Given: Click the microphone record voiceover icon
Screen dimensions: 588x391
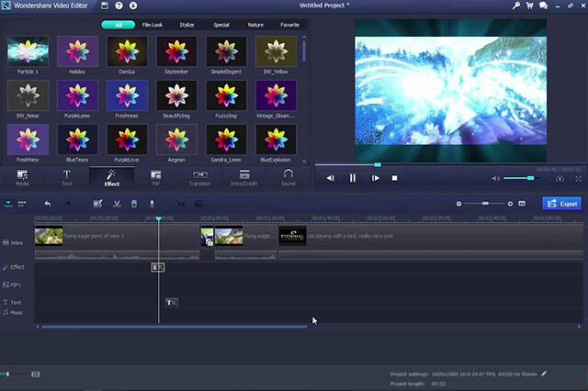Looking at the screenshot, I should pyautogui.click(x=152, y=204).
